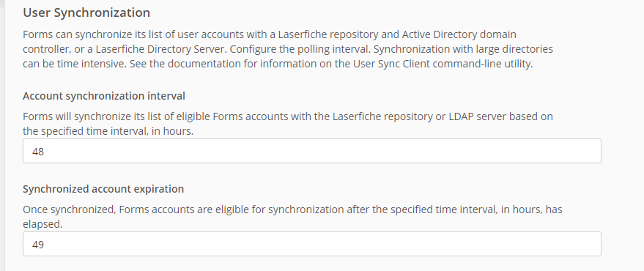The height and width of the screenshot is (271, 644).
Task: Click the Account synchronization interval input field
Action: pyautogui.click(x=311, y=151)
